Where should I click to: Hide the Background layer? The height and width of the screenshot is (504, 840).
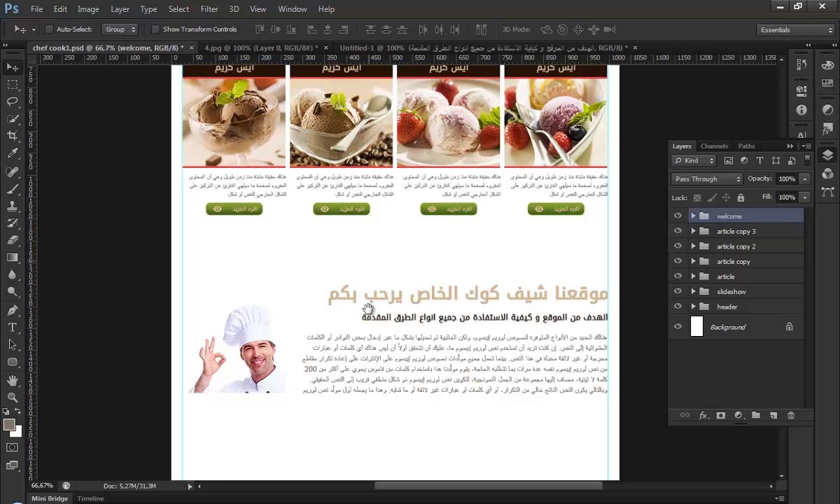(678, 326)
